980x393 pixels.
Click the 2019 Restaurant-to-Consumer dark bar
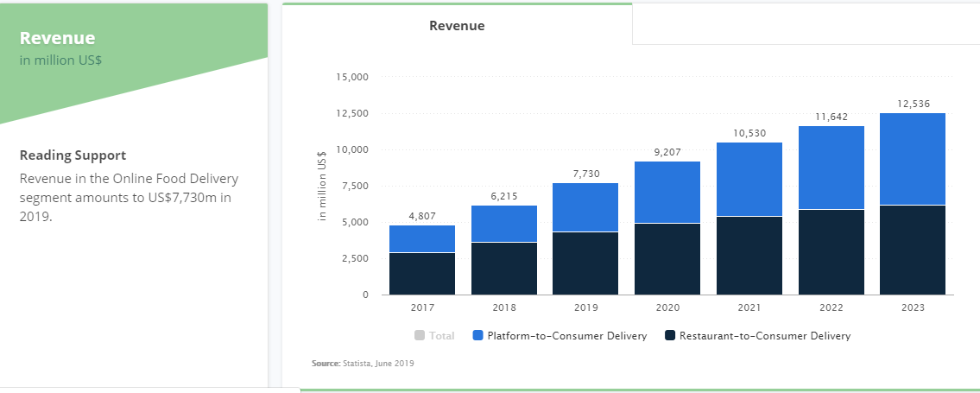coord(585,263)
